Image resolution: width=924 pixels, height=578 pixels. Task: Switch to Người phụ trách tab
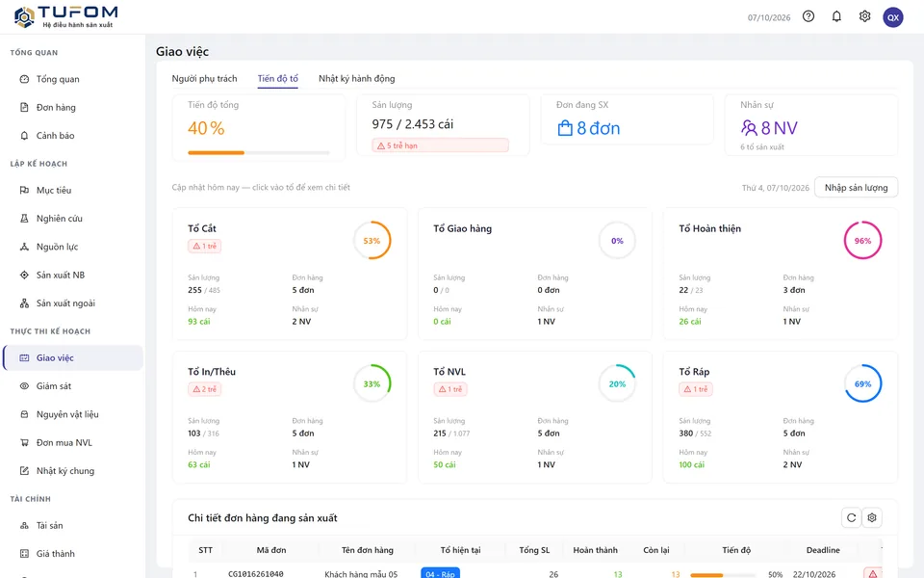coord(204,78)
